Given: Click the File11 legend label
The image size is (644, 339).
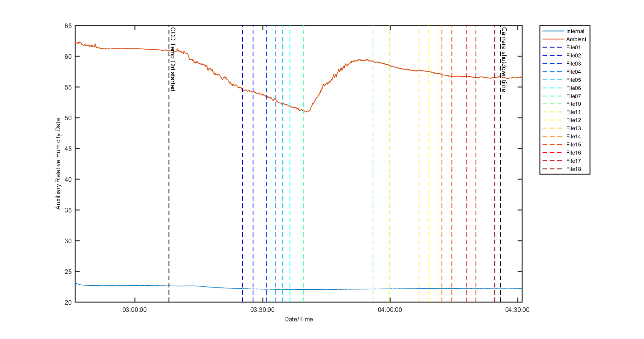Looking at the screenshot, I should [x=573, y=112].
